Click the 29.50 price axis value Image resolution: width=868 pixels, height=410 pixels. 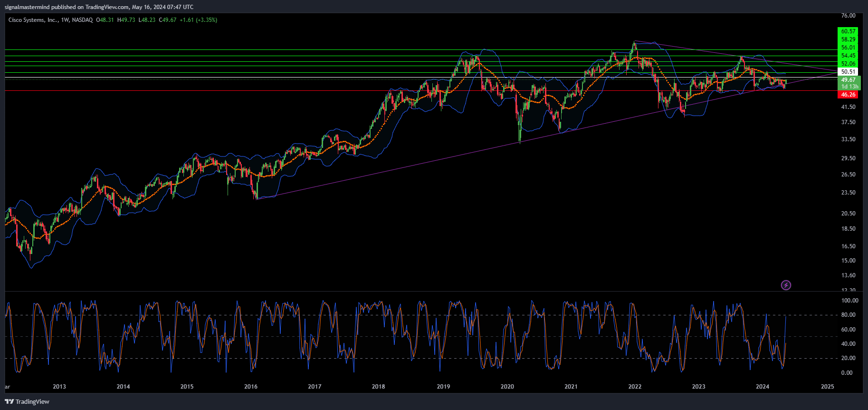(848, 158)
